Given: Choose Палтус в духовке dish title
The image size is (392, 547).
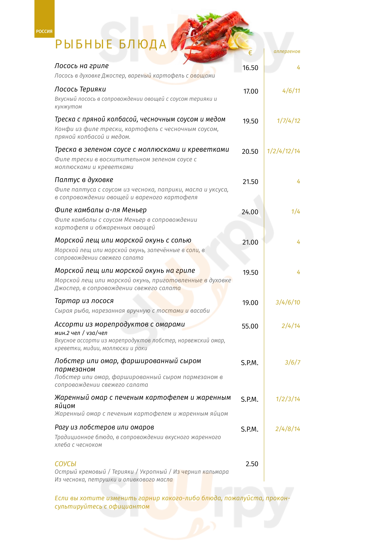Looking at the screenshot, I should click(x=84, y=180).
